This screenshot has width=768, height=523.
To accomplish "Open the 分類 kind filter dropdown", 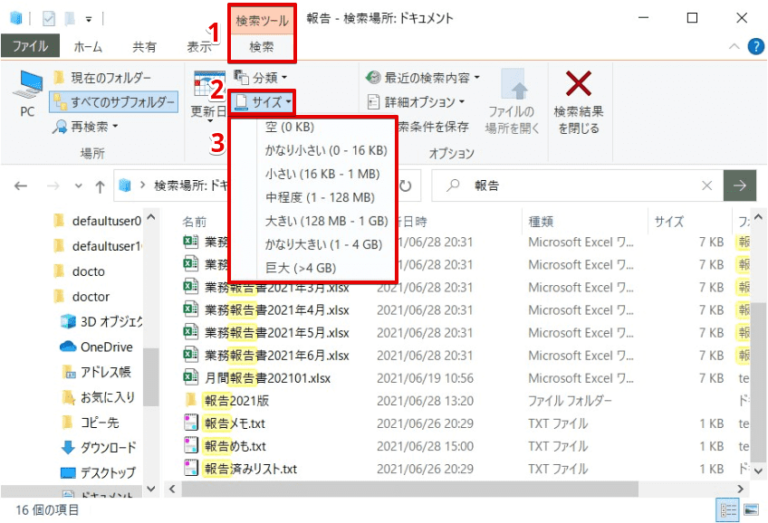I will coord(261,77).
